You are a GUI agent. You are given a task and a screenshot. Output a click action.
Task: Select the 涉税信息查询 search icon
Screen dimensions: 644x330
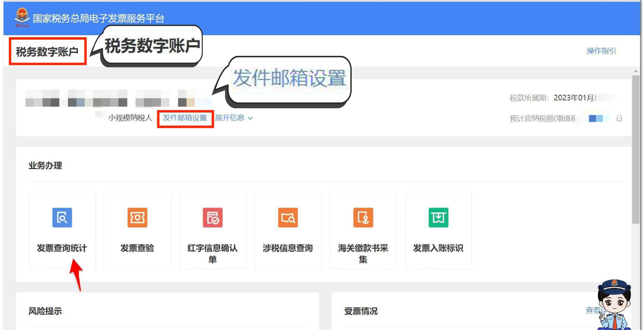point(288,218)
